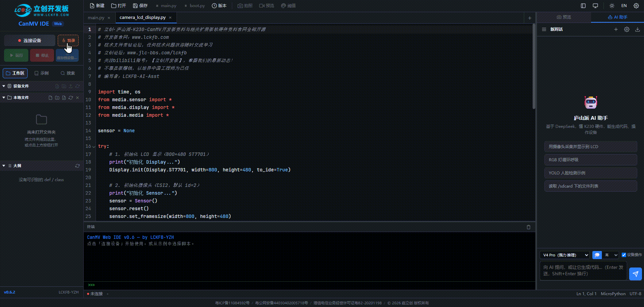644x307 pixels.
Task: Close local folder with X in 本地文件 header
Action: pyautogui.click(x=77, y=97)
